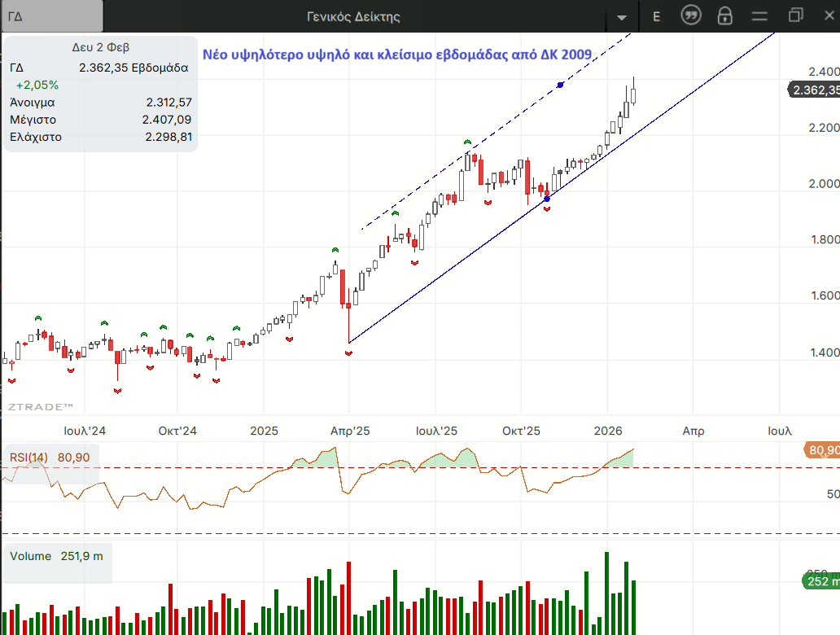The image size is (840, 635).
Task: Click the green fractal arrow above the Aug'25 high
Action: point(467,142)
